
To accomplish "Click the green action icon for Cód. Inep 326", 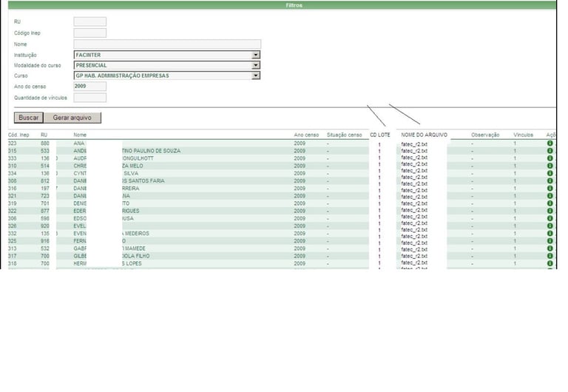I will tap(550, 226).
